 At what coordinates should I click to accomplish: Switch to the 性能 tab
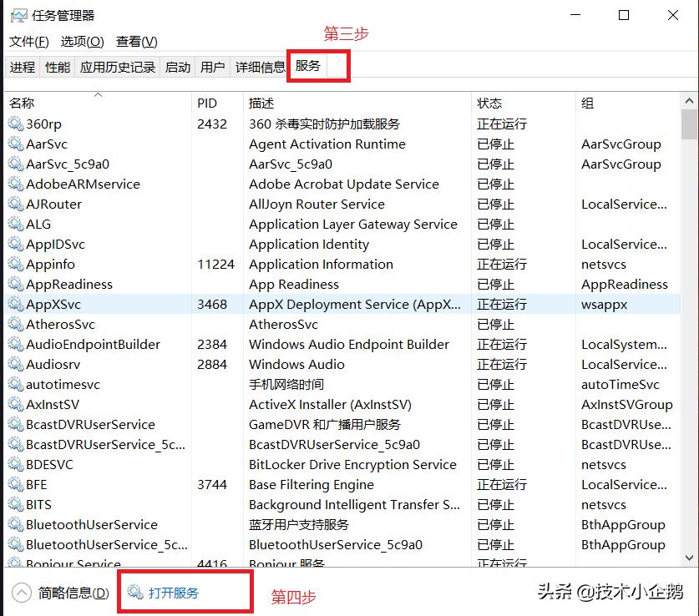coord(57,67)
